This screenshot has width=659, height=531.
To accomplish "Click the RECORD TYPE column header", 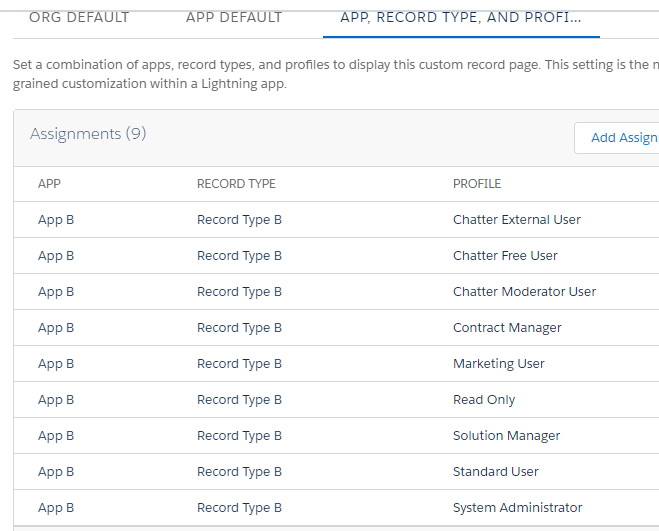I will 236,184.
